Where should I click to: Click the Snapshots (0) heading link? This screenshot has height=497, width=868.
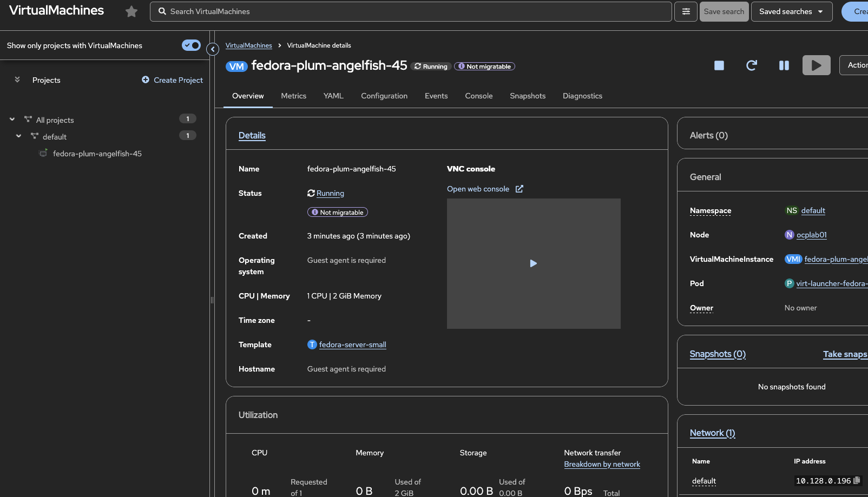coord(718,354)
